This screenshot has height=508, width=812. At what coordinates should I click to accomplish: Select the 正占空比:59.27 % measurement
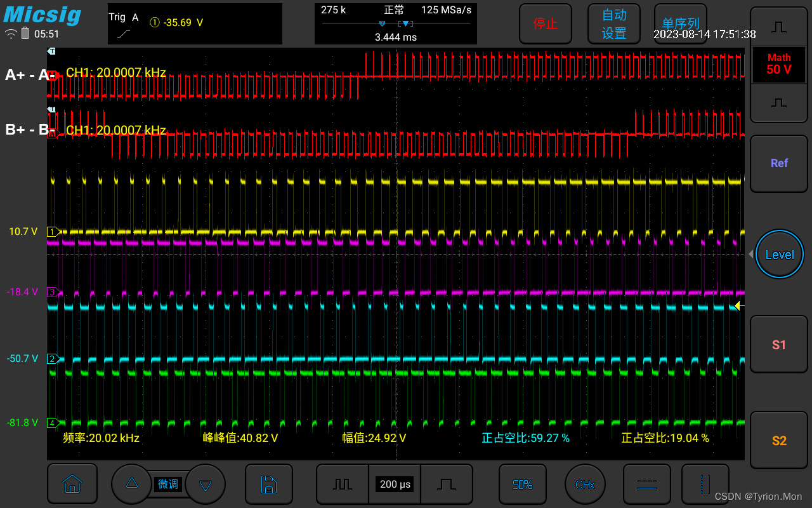pyautogui.click(x=526, y=438)
